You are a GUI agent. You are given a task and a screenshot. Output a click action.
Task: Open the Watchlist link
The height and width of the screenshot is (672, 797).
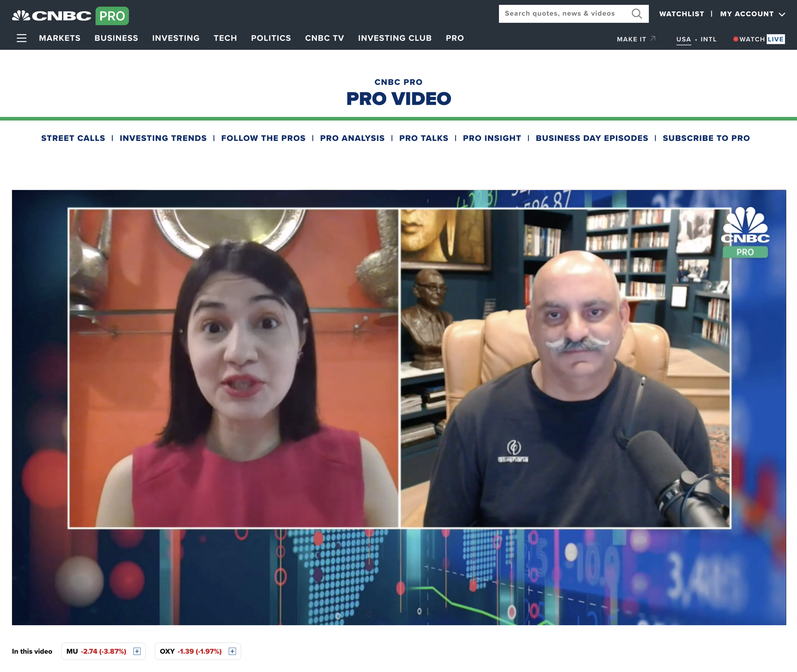pyautogui.click(x=682, y=14)
